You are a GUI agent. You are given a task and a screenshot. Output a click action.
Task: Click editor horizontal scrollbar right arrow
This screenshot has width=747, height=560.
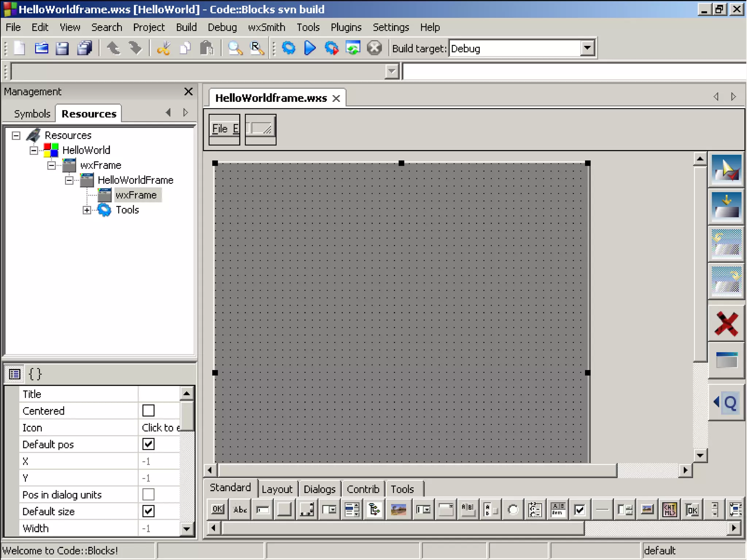[x=685, y=470]
